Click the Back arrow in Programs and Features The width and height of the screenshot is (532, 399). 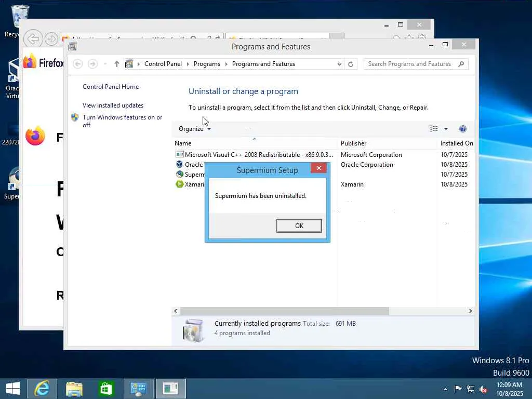tap(78, 64)
